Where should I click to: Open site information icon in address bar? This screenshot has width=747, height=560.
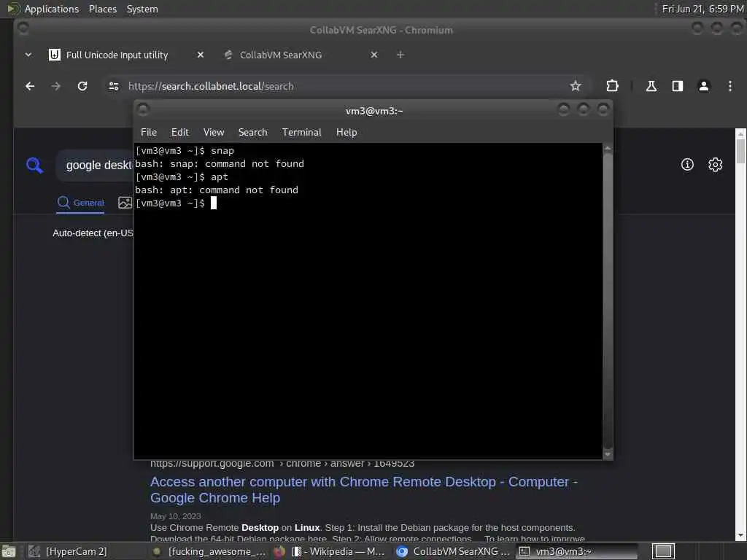coord(113,86)
